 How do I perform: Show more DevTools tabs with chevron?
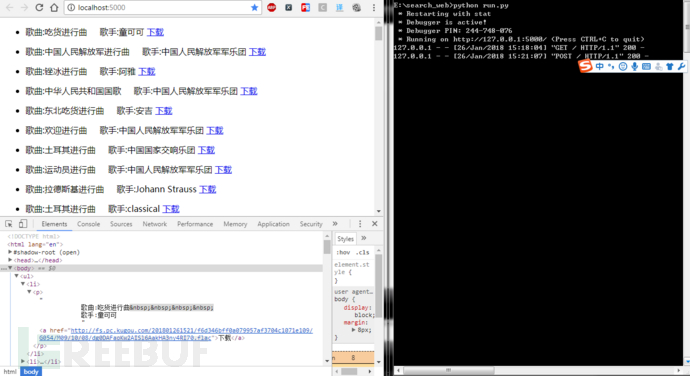(x=335, y=224)
